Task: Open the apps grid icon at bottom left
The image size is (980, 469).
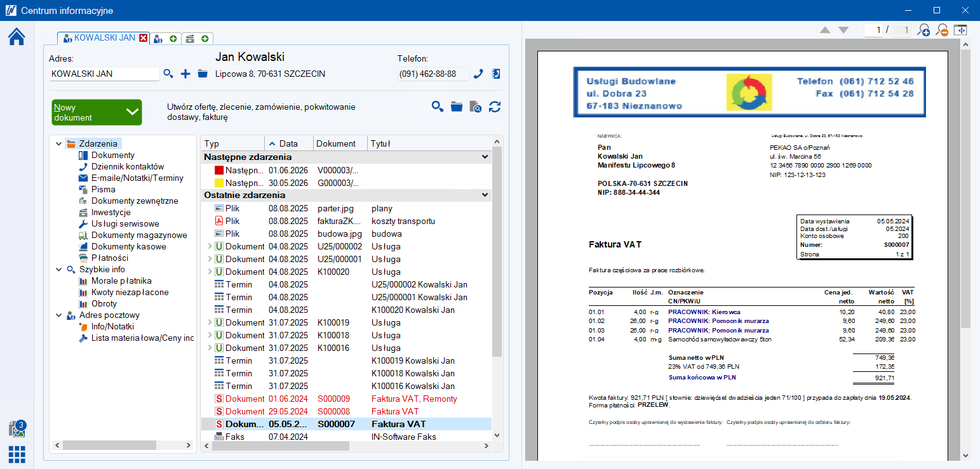Action: point(17,454)
